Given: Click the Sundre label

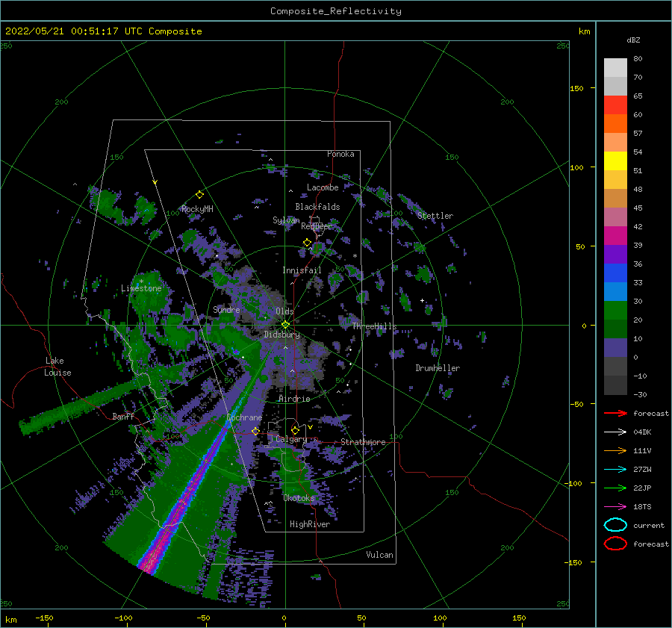Looking at the screenshot, I should tap(226, 309).
